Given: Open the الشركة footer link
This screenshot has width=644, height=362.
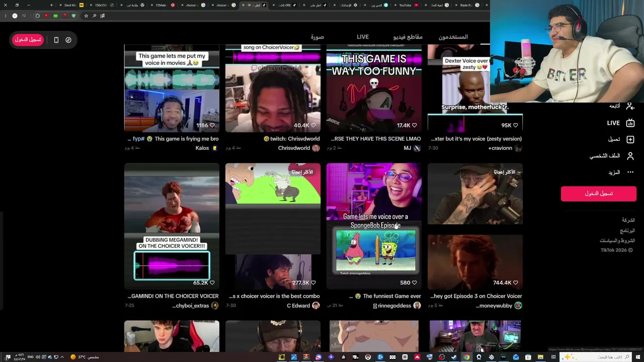Looking at the screenshot, I should click(628, 220).
